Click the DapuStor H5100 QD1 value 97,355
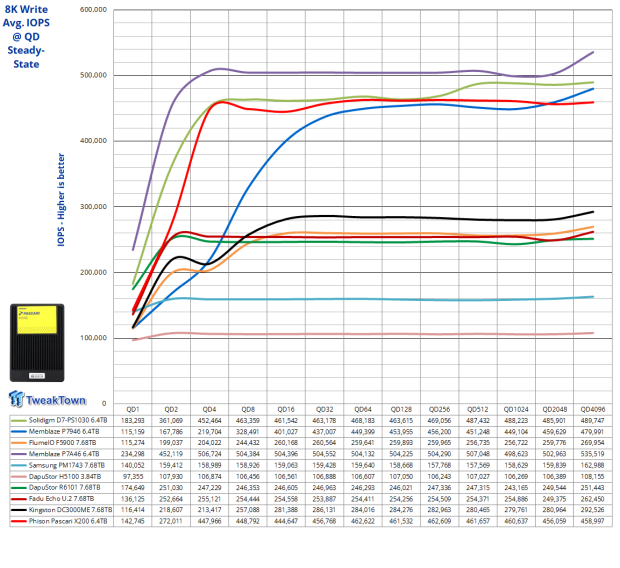The height and width of the screenshot is (568, 620). (x=132, y=477)
